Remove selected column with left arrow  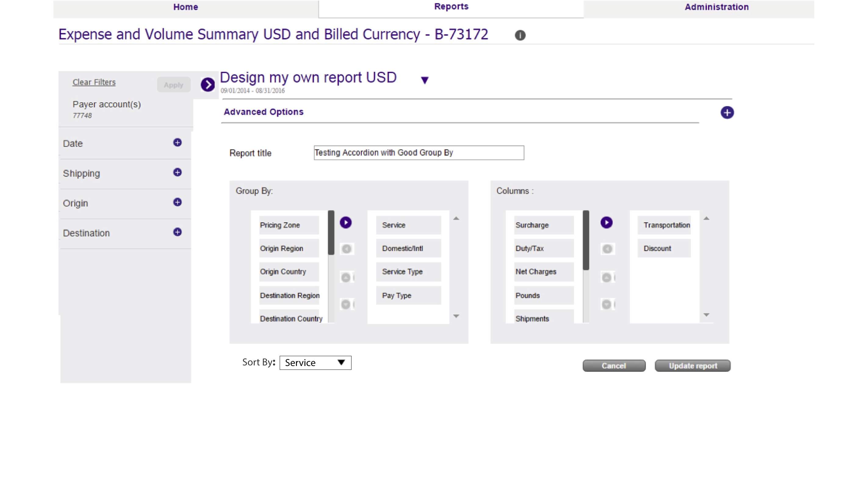point(607,249)
